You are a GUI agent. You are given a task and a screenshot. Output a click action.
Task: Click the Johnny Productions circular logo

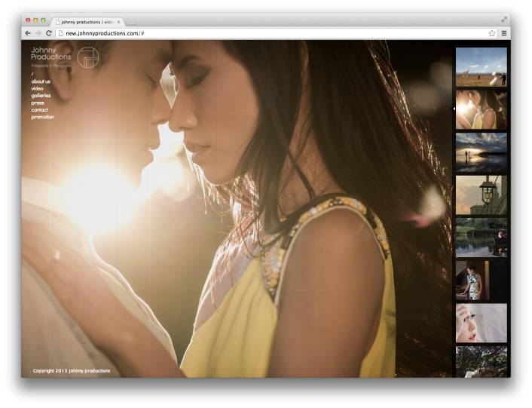[88, 57]
